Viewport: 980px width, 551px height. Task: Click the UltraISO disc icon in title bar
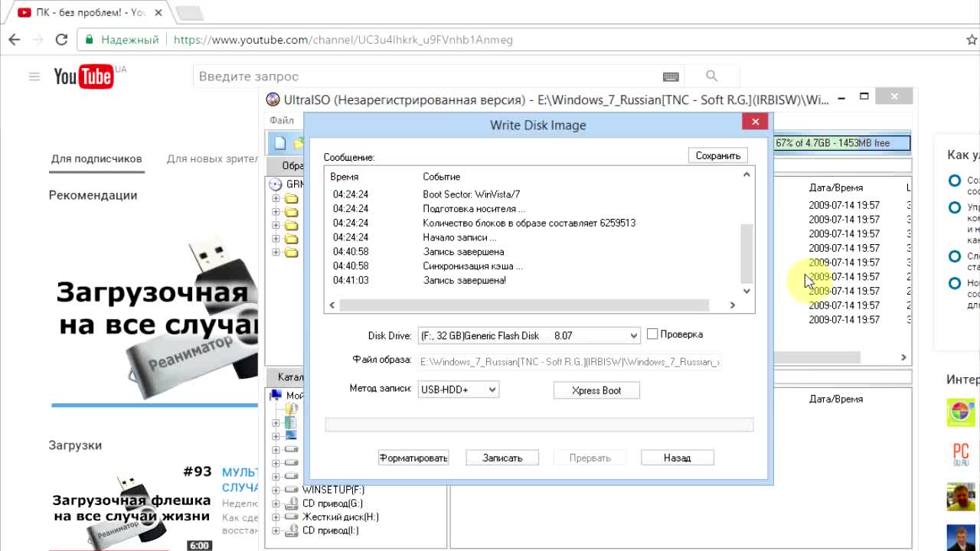point(273,99)
